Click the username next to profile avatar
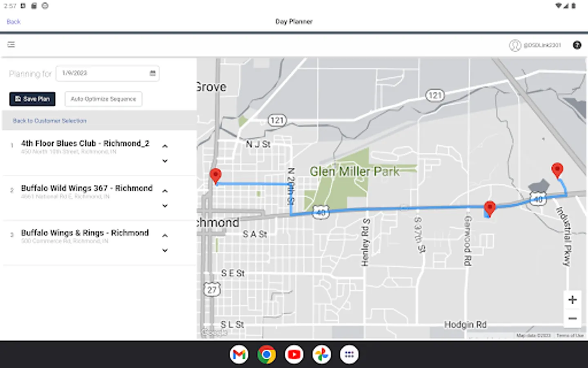Viewport: 588px width, 368px height. point(542,45)
